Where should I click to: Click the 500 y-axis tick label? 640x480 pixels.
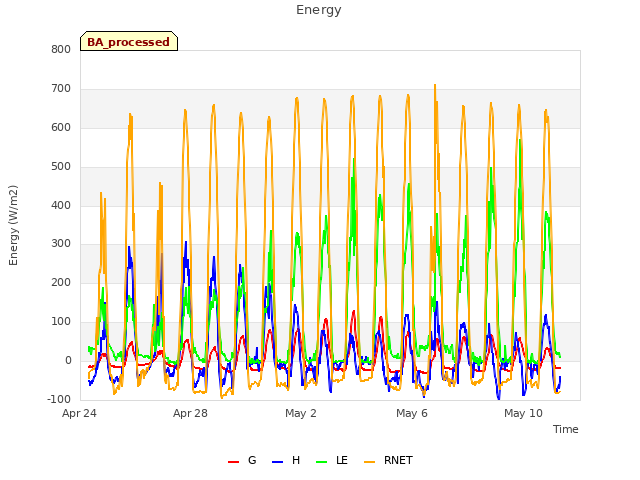click(x=61, y=167)
